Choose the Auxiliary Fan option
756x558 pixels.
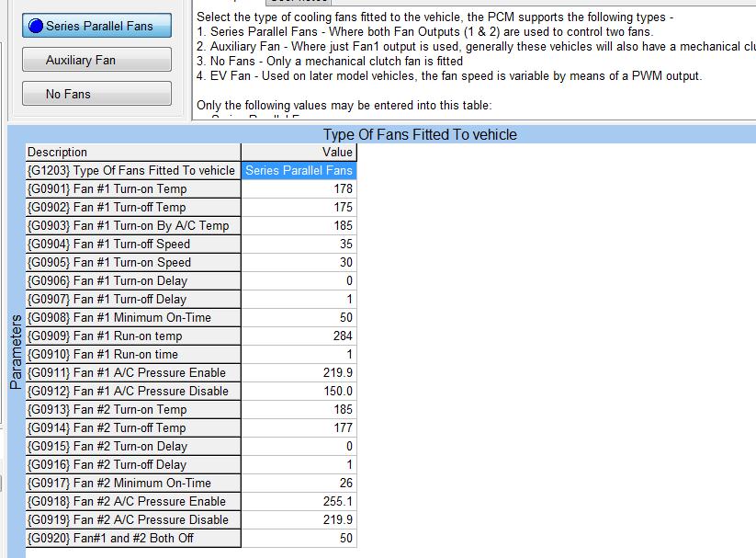coord(96,60)
